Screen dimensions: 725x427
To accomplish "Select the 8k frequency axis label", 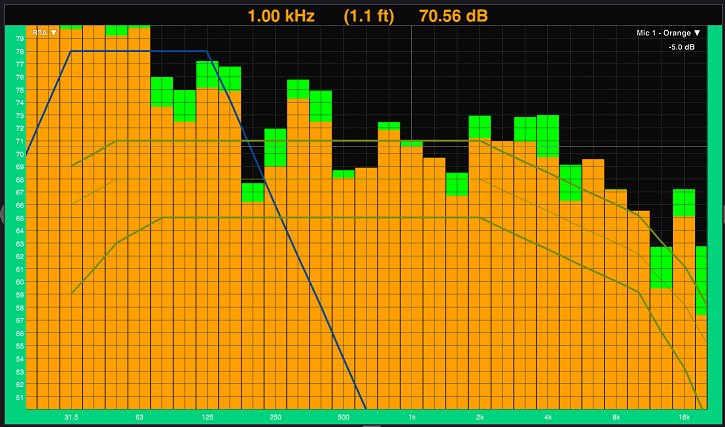I will click(x=616, y=417).
